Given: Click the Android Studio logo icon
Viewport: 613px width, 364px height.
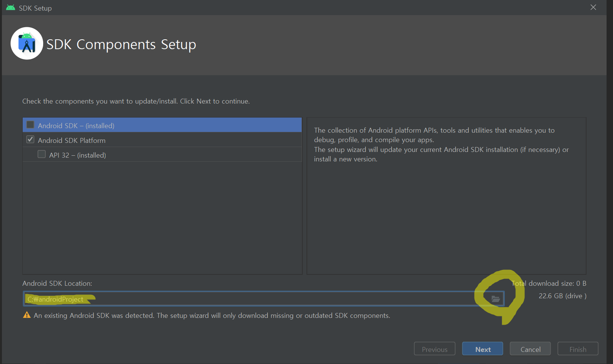Looking at the screenshot, I should 27,43.
